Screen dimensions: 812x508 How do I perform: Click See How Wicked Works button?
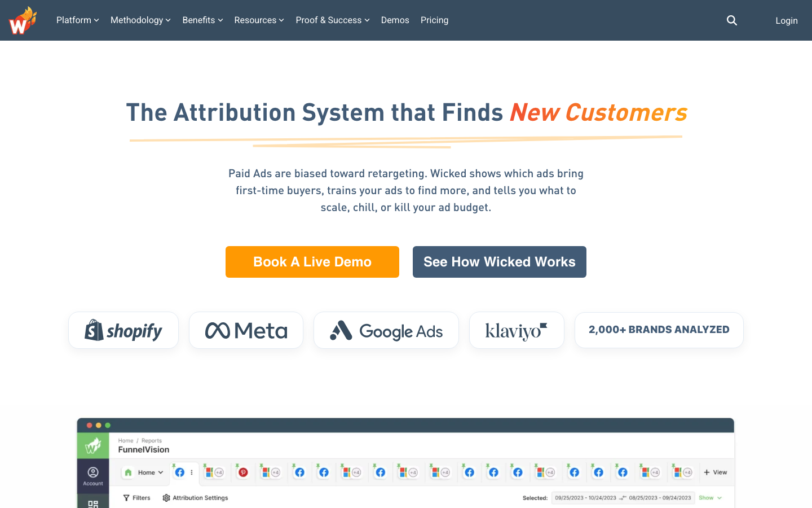click(500, 262)
